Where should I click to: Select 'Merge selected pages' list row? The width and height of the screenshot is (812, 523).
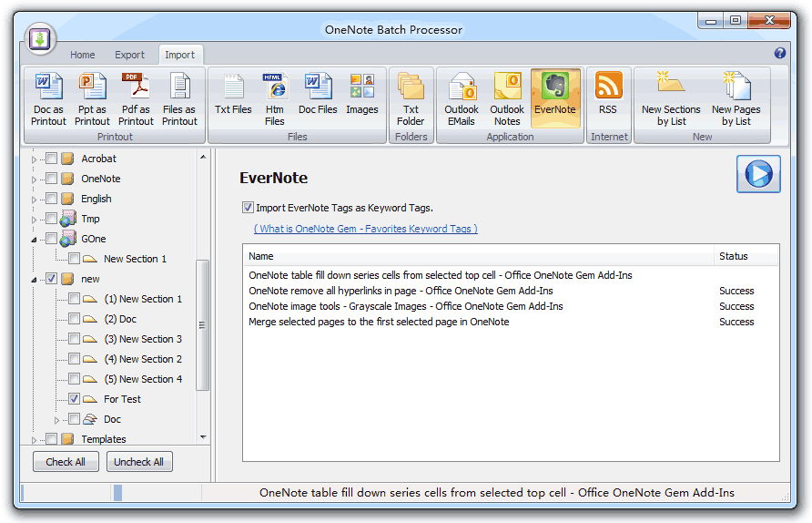pos(510,322)
